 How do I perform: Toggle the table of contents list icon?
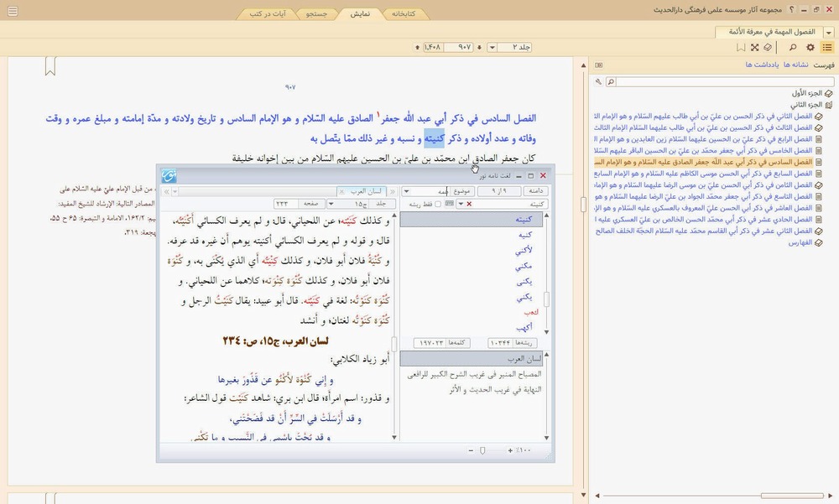[x=827, y=48]
